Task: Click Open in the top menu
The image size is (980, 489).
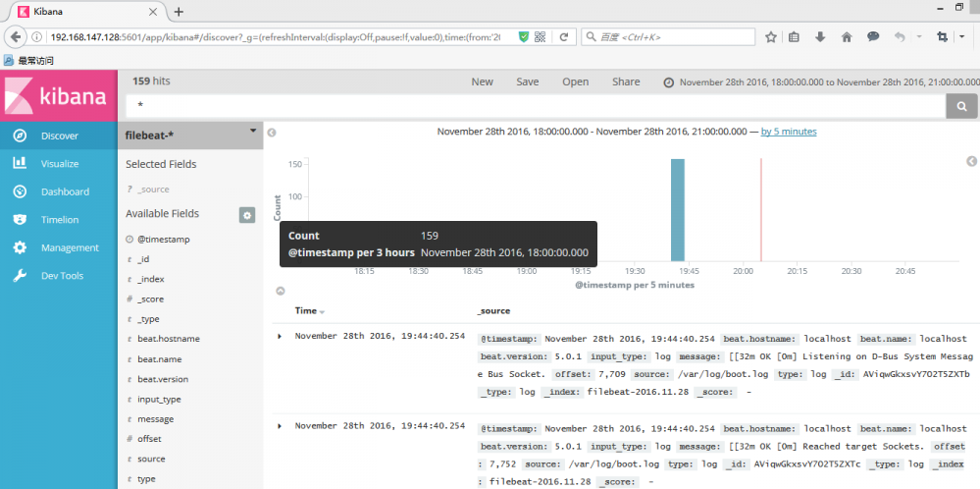Action: 575,81
